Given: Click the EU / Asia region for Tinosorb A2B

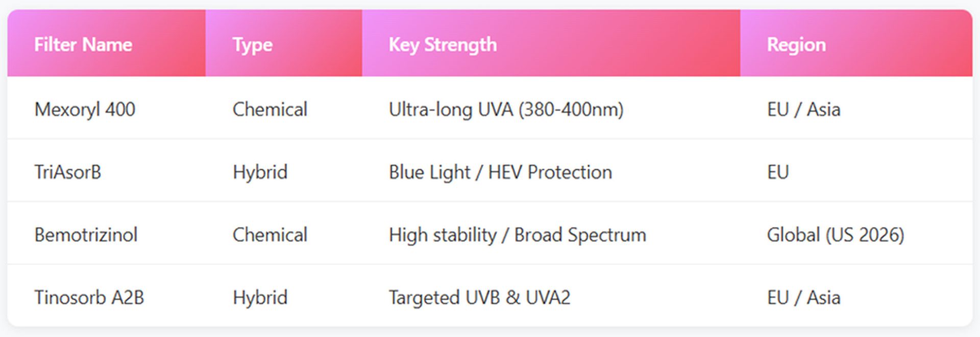Looking at the screenshot, I should [803, 297].
